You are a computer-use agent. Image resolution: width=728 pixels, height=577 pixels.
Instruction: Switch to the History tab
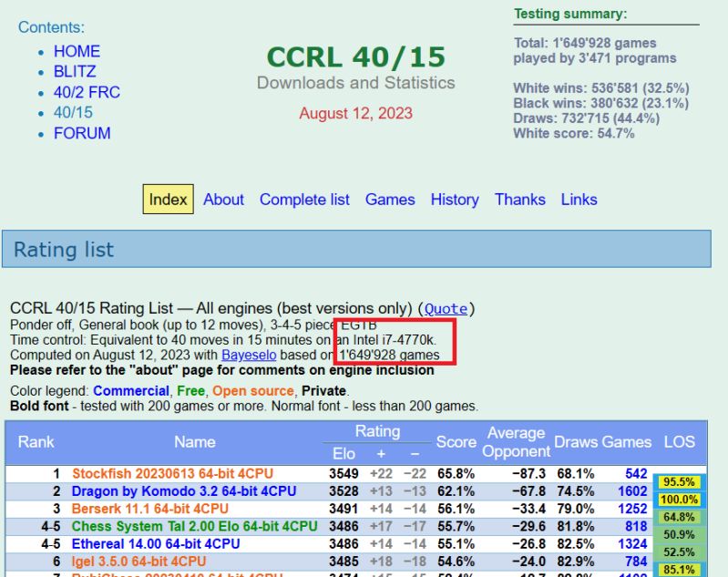click(x=455, y=200)
